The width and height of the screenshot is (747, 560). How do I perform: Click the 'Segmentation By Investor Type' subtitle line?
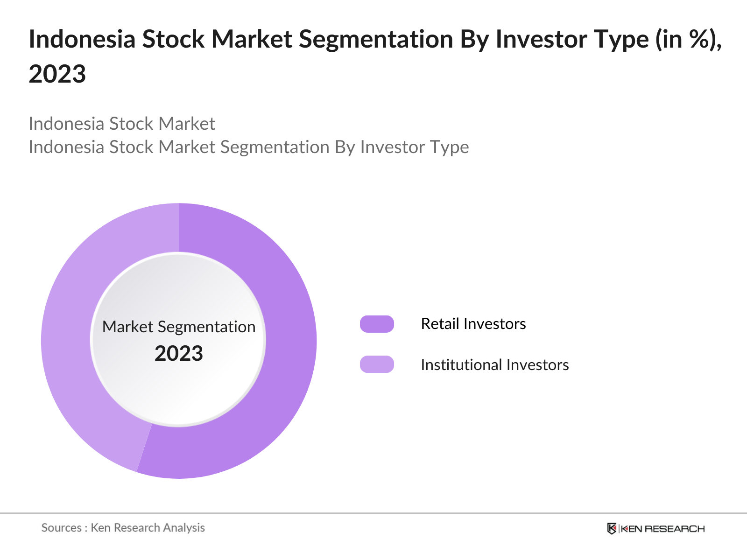(x=248, y=147)
